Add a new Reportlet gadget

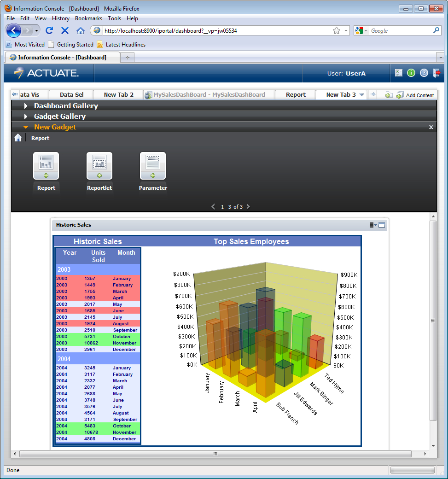point(99,166)
